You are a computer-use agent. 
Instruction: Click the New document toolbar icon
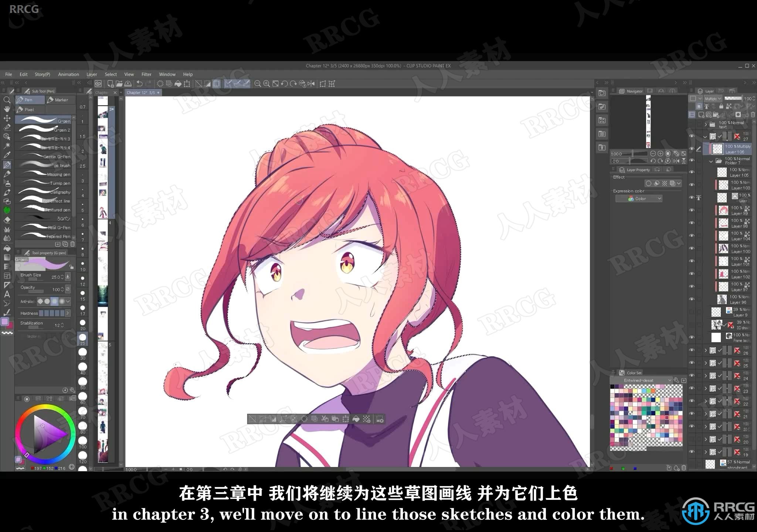(x=110, y=84)
